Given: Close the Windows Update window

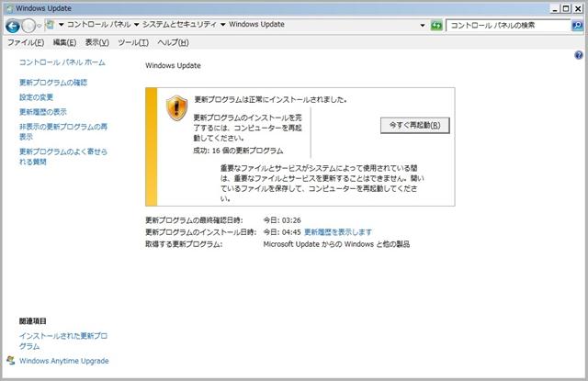Looking at the screenshot, I should [x=578, y=8].
